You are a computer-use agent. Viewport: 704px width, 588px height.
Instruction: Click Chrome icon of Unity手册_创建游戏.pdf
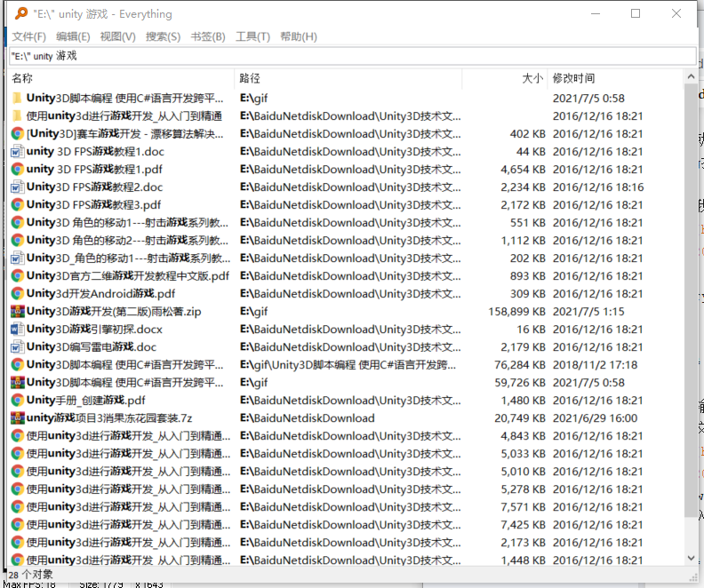[17, 400]
